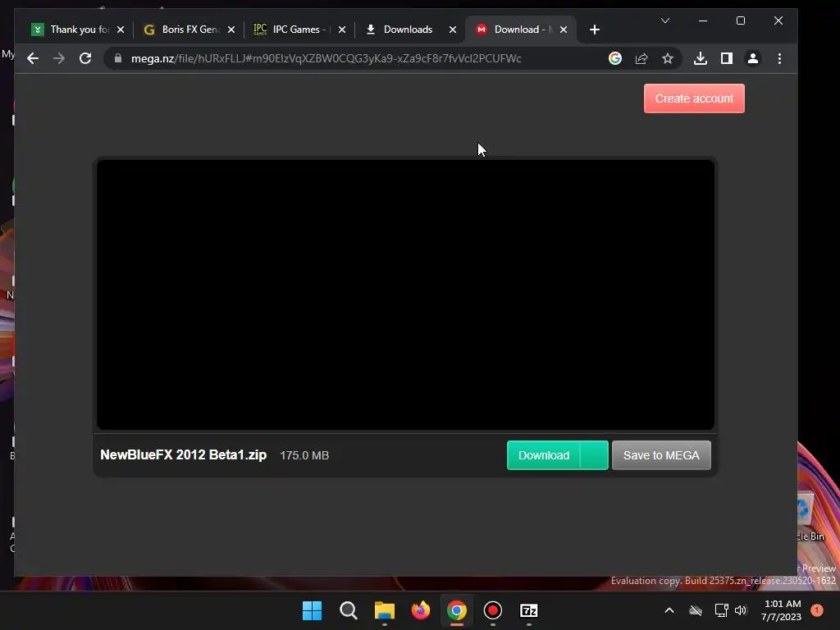Maximize the Chrome window
This screenshot has width=840, height=630.
741,21
